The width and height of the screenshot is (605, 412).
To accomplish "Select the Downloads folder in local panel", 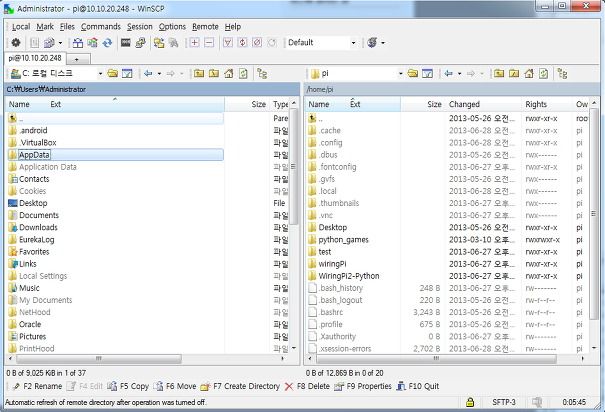I will (38, 228).
